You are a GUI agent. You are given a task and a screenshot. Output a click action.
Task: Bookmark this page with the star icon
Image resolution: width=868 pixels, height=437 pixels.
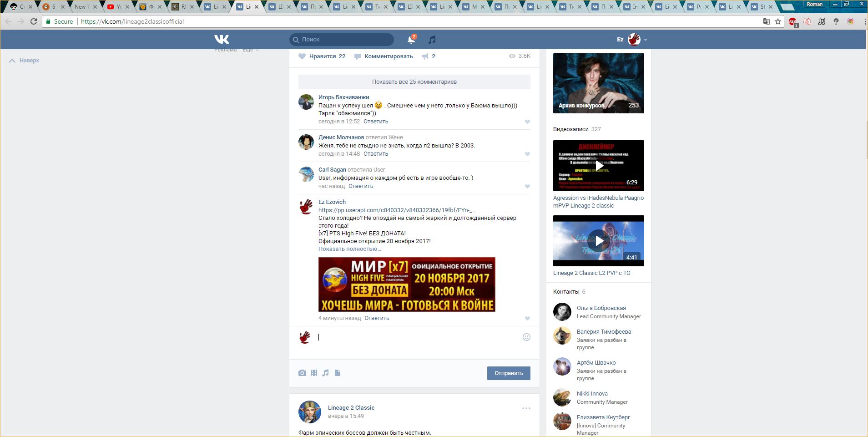(x=778, y=21)
